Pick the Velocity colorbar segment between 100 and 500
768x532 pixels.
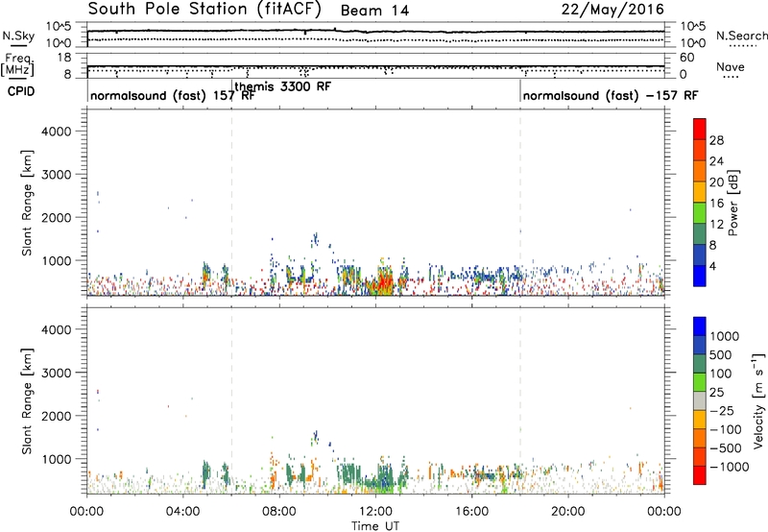[x=700, y=364]
